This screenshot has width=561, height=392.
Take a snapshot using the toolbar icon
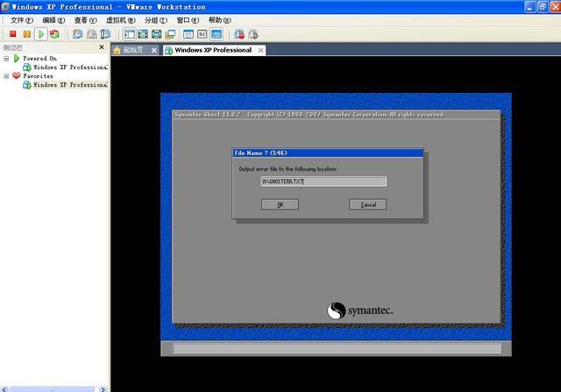click(77, 34)
